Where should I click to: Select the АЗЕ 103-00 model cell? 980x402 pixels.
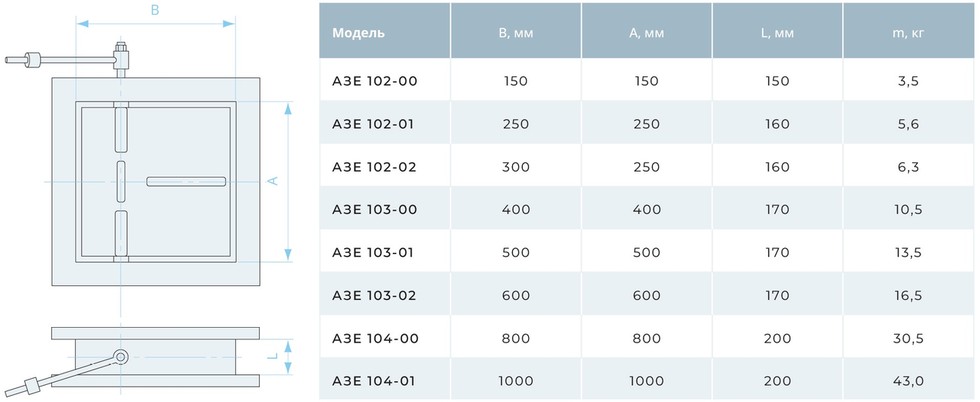click(374, 209)
